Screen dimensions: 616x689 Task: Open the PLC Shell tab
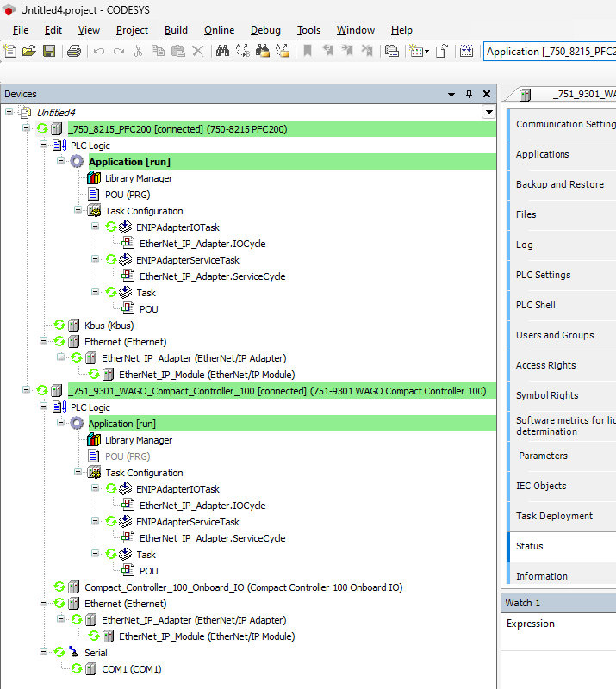(x=563, y=305)
